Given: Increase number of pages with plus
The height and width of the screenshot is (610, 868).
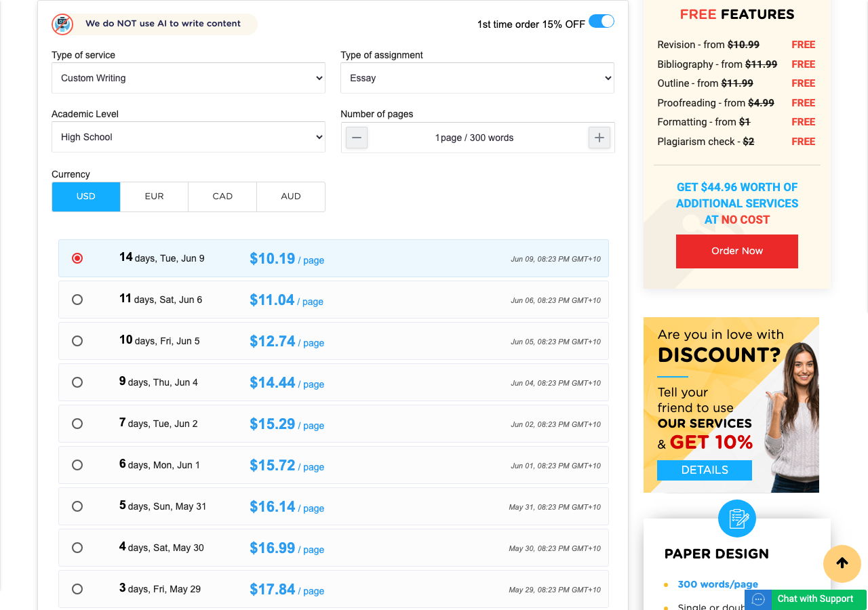Looking at the screenshot, I should point(599,138).
